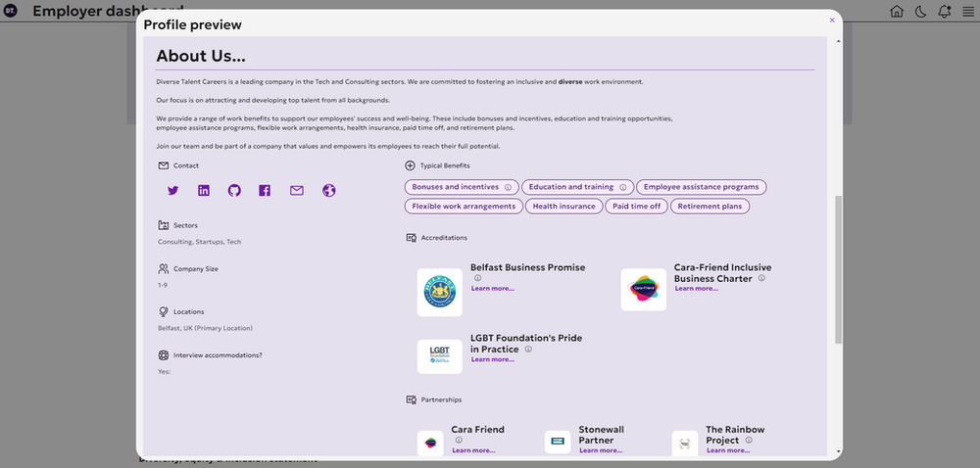The image size is (980, 468).
Task: Select the Education and training tag
Action: click(x=577, y=187)
